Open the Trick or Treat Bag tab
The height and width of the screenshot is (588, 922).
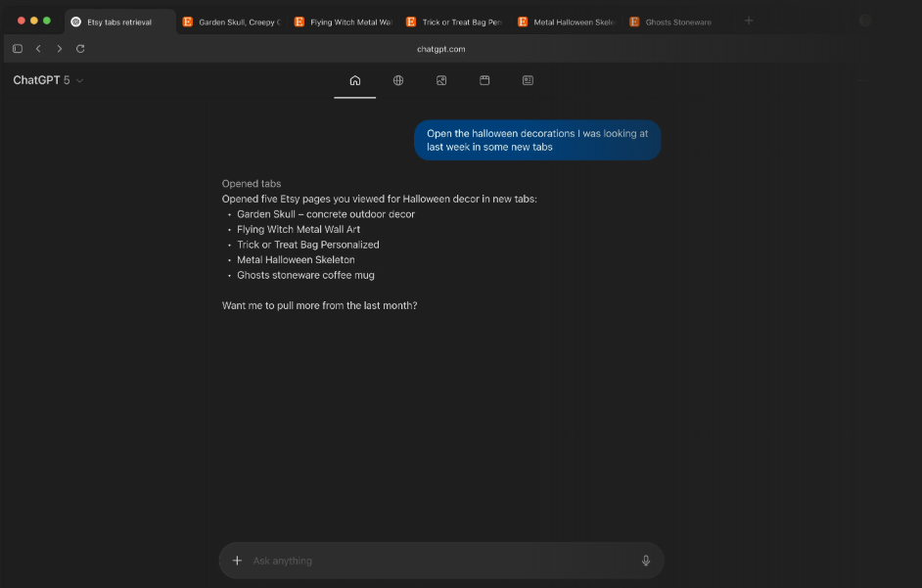pos(454,22)
